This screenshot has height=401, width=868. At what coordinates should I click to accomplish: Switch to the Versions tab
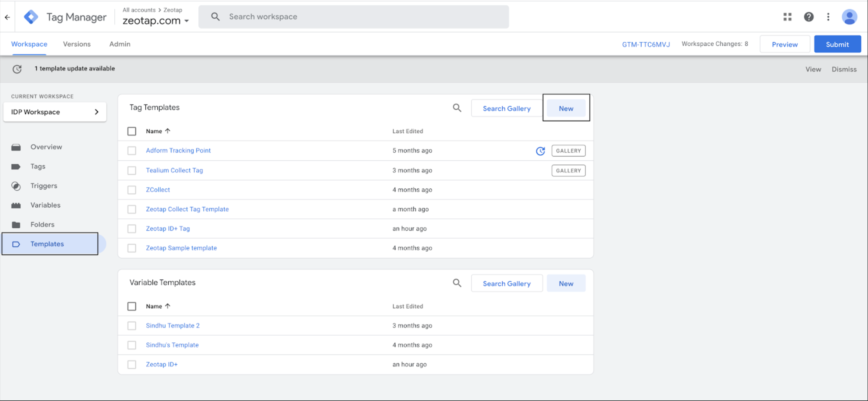[x=77, y=44]
